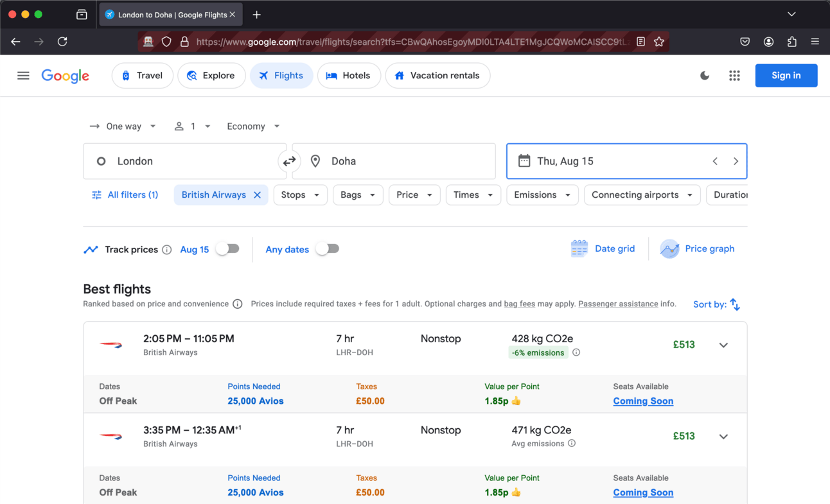View site security lock icon

click(x=184, y=42)
